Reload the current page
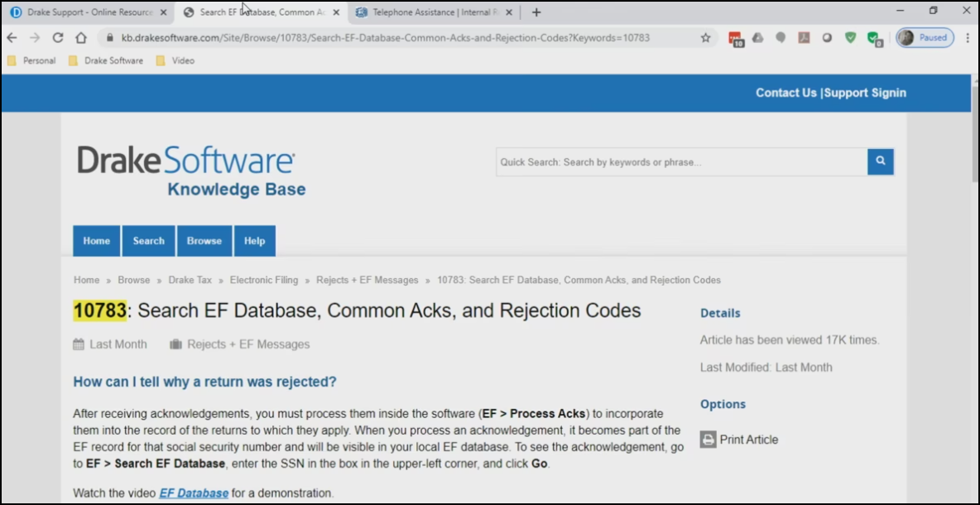The height and width of the screenshot is (505, 980). (x=57, y=37)
